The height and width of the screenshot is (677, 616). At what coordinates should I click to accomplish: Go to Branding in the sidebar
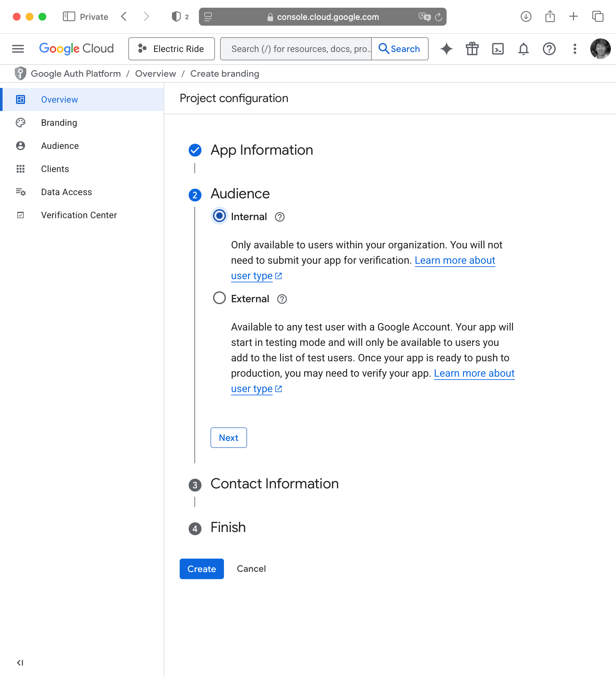point(59,123)
